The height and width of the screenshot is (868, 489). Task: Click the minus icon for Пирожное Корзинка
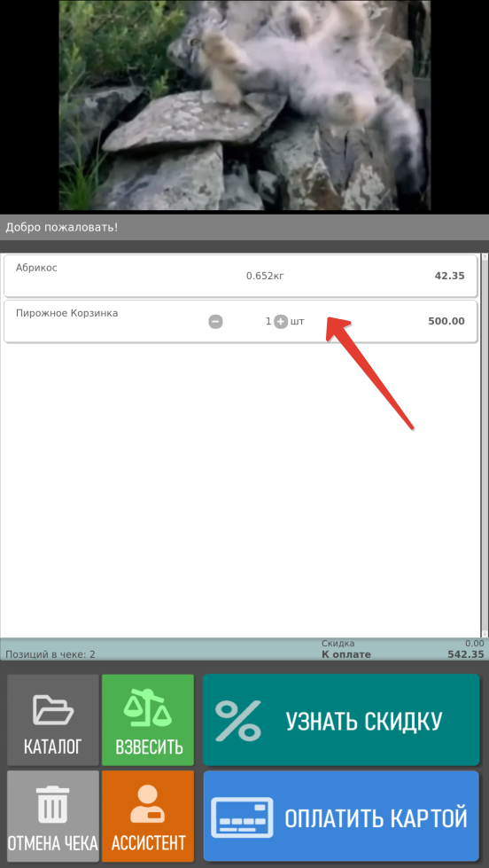pyautogui.click(x=215, y=321)
